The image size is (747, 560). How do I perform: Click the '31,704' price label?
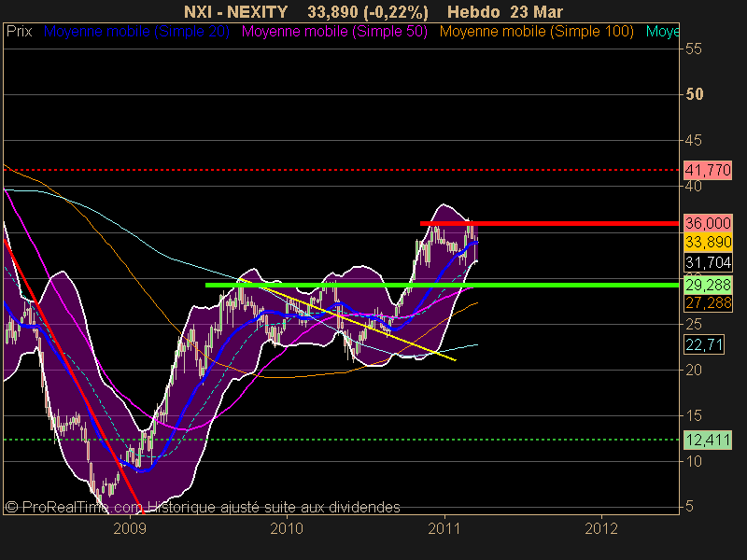[x=708, y=262]
